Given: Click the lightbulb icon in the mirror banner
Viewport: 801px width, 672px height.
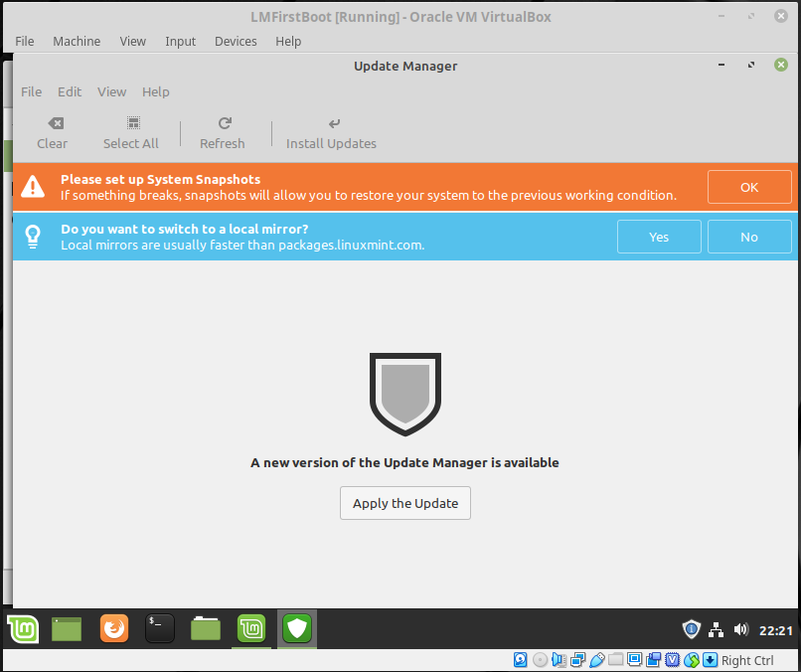Looking at the screenshot, I should pos(33,236).
